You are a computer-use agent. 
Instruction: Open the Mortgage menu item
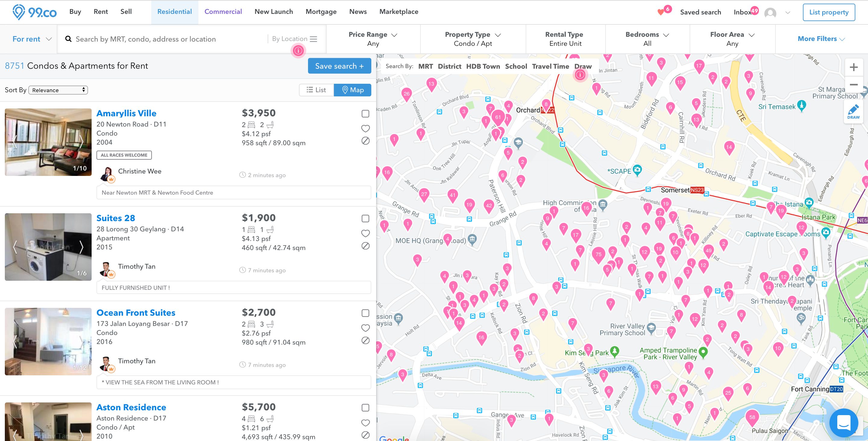click(321, 12)
